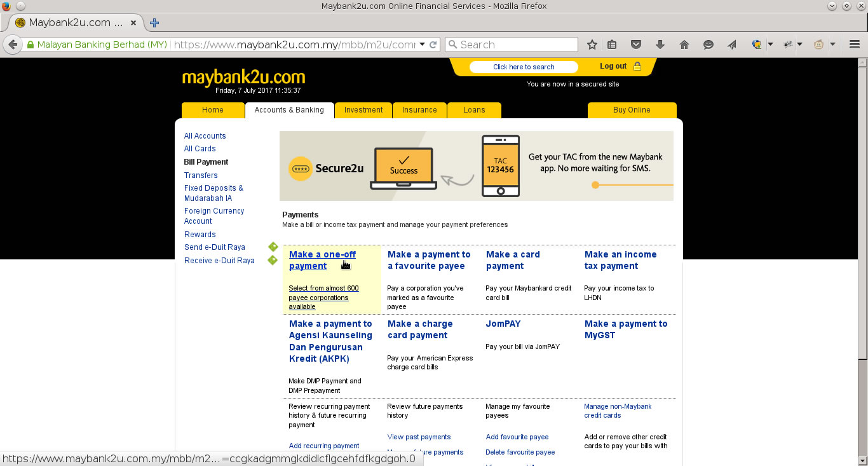Click the 'Click here to search' field
The height and width of the screenshot is (466, 868).
(524, 67)
